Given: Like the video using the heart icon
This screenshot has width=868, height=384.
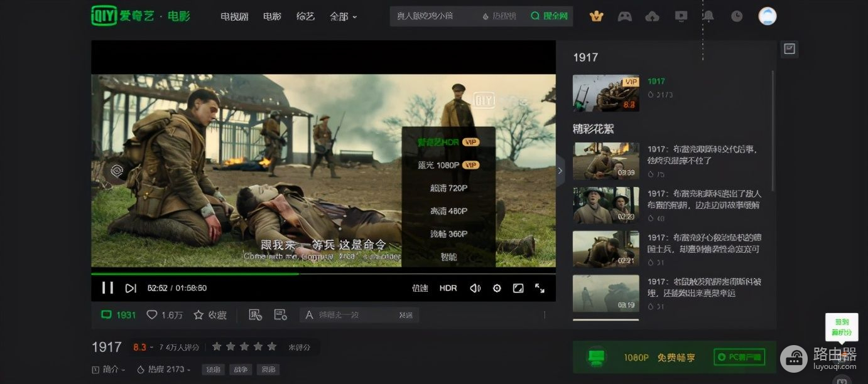Looking at the screenshot, I should 151,315.
